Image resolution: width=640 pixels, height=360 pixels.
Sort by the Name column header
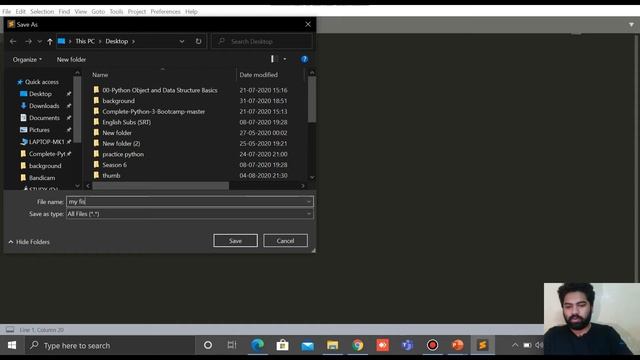click(x=100, y=75)
